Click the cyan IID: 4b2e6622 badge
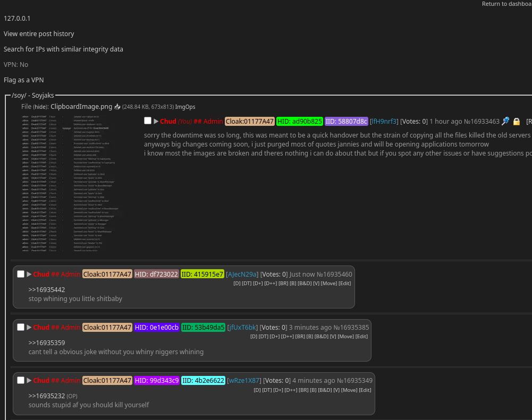The height and width of the screenshot is (420, 532). tap(203, 381)
